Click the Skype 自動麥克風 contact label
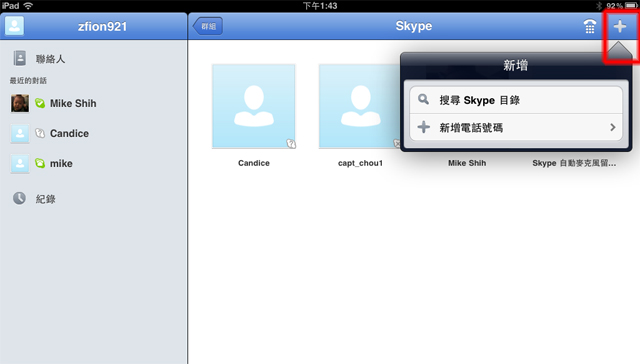This screenshot has height=364, width=640. (x=574, y=163)
